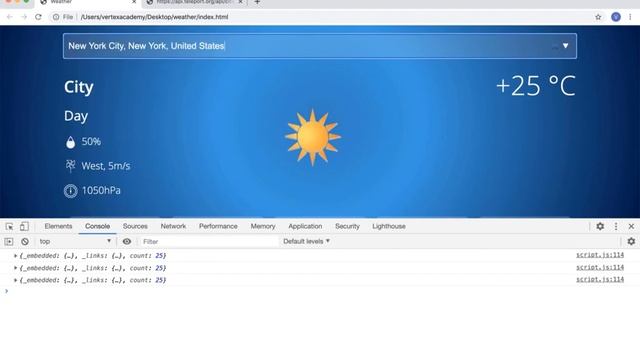The height and width of the screenshot is (360, 640).
Task: Click the pressure gauge icon
Action: click(71, 191)
